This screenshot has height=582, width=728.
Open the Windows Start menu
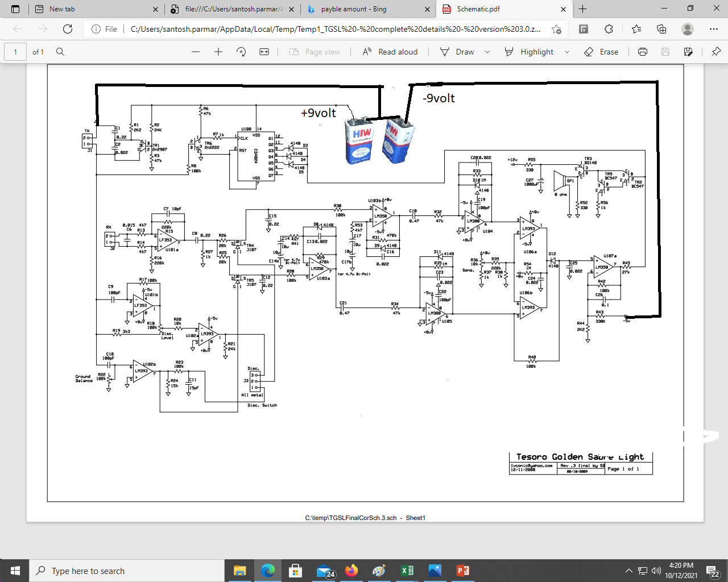coord(15,571)
